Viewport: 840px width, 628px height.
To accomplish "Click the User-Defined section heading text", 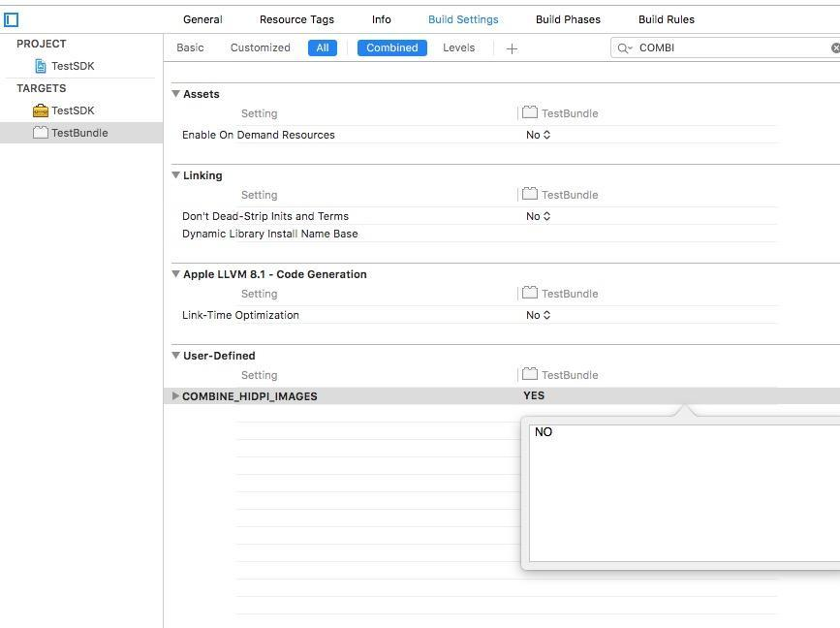I will 219,356.
